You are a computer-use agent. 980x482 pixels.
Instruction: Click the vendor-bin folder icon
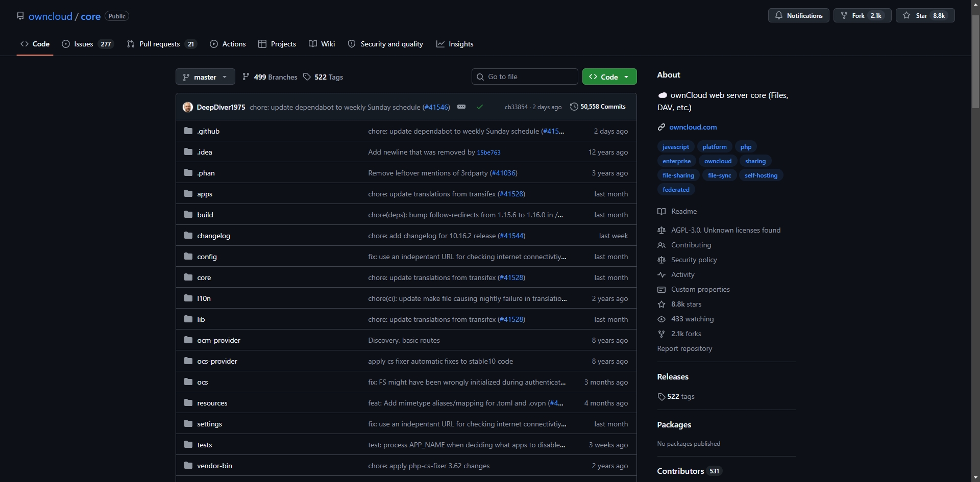(x=188, y=466)
